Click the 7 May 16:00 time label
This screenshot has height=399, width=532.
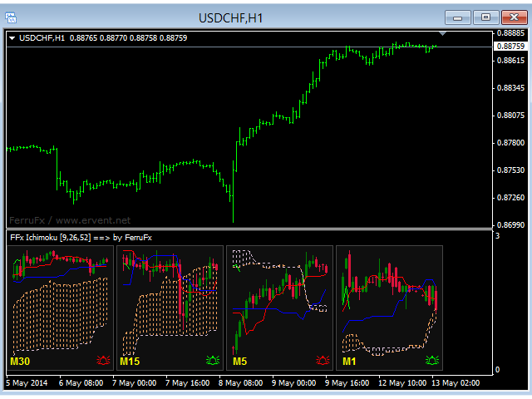coord(188,383)
